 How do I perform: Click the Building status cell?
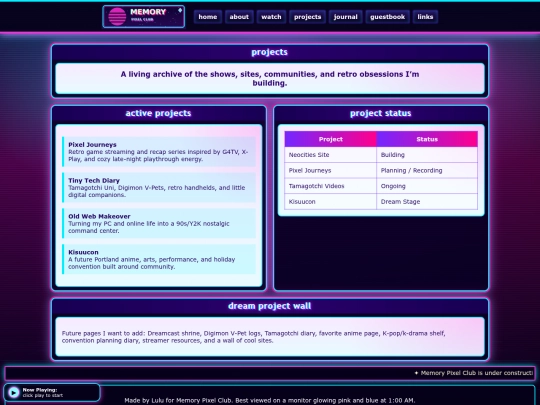click(427, 155)
